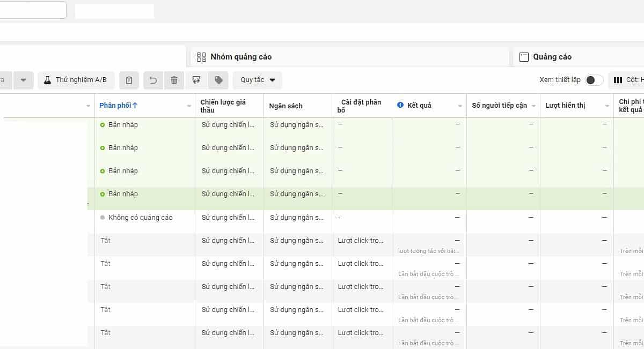Click the export/share icon in toolbar
Image resolution: width=644 pixels, height=349 pixels.
(196, 80)
